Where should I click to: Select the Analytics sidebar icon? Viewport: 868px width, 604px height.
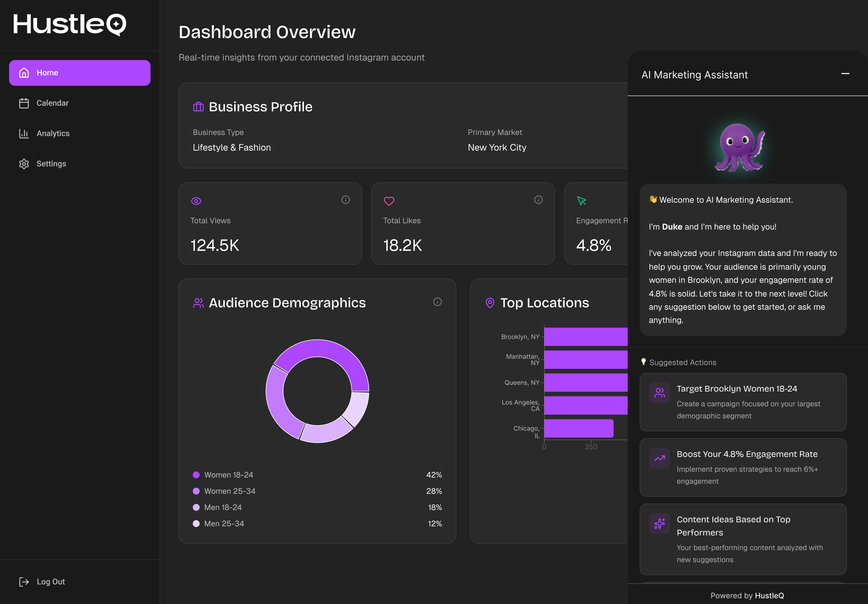click(x=24, y=133)
